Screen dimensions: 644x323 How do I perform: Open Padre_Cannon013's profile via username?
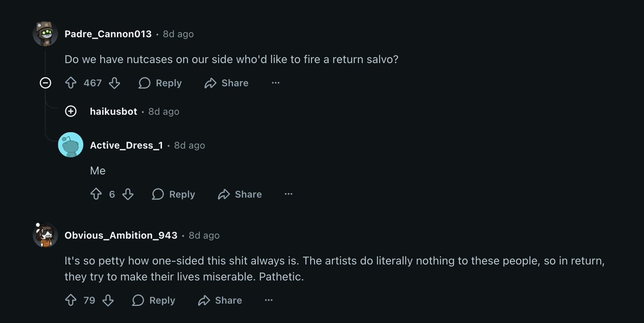tap(108, 34)
